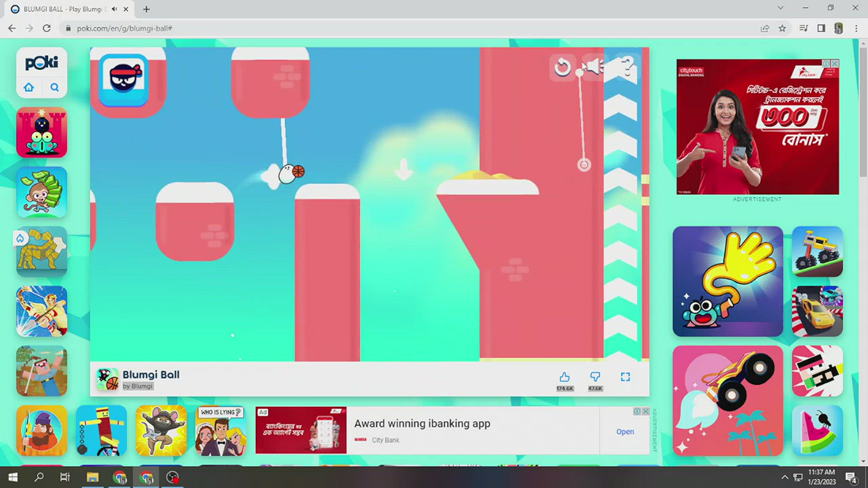868x488 pixels.
Task: Show hidden system tray icons
Action: pos(785,477)
